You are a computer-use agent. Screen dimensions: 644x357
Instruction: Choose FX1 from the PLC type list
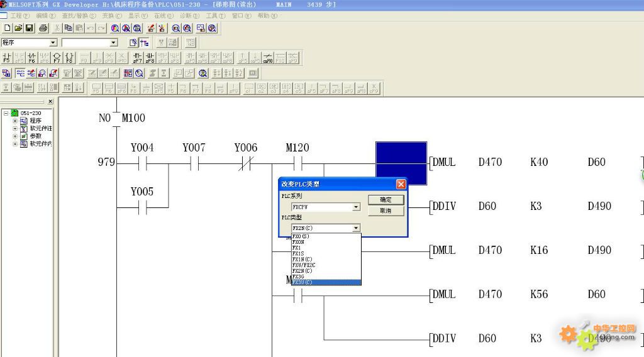326,248
